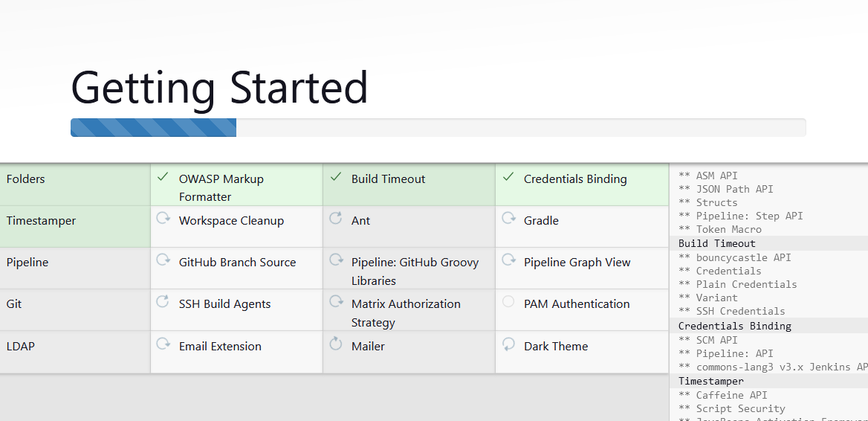Click the commons-lang3 v3.x log entry
Screen dimensions: 868x421
[774, 367]
